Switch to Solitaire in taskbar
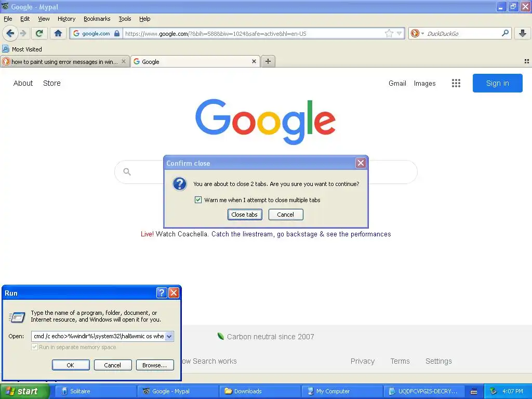 click(x=96, y=391)
